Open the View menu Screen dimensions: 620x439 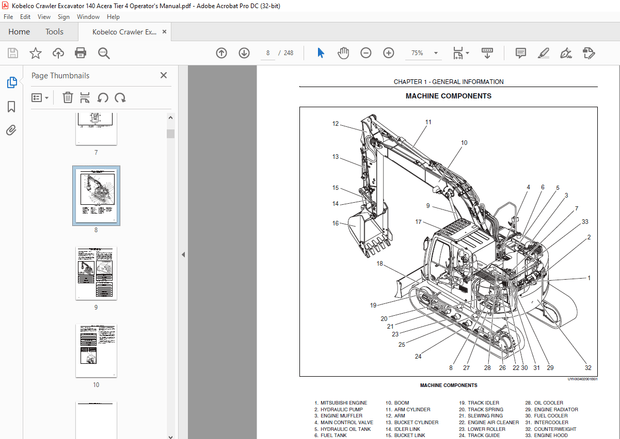tap(44, 17)
